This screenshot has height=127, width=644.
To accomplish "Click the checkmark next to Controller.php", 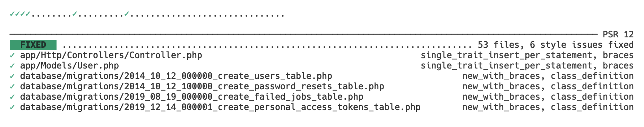I will pyautogui.click(x=12, y=55).
